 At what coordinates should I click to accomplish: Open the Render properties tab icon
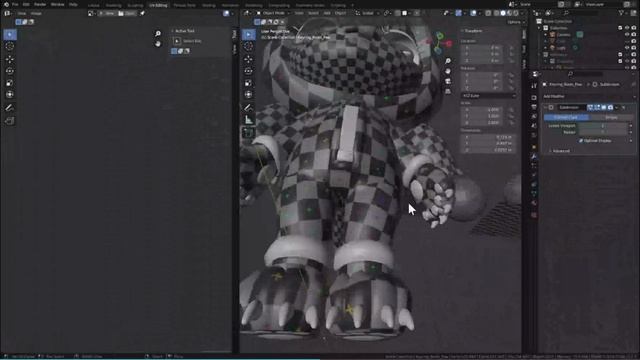(x=534, y=98)
